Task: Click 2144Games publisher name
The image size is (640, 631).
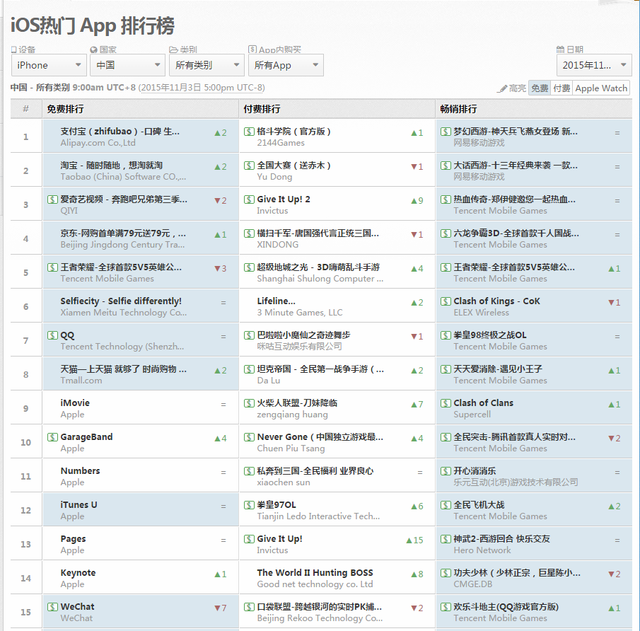Action: [x=280, y=143]
